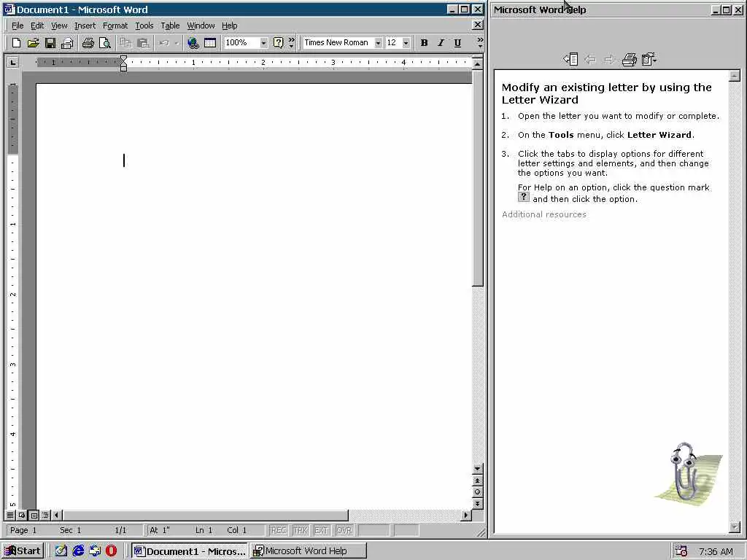This screenshot has width=747, height=560.
Task: Click the Next Page double-arrow on the scrollbar
Action: [477, 503]
